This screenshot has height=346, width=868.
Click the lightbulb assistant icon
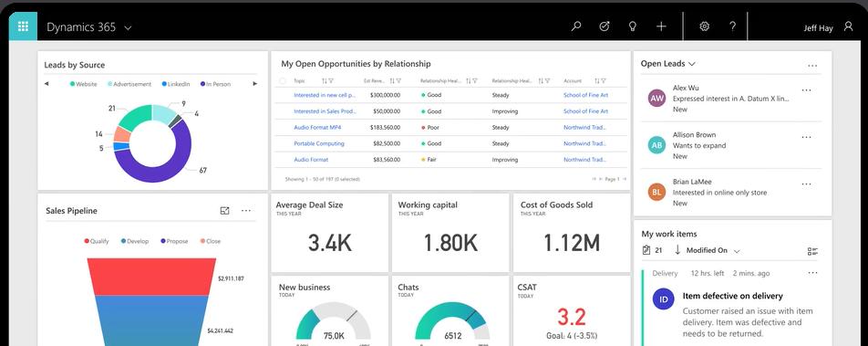[x=632, y=26]
